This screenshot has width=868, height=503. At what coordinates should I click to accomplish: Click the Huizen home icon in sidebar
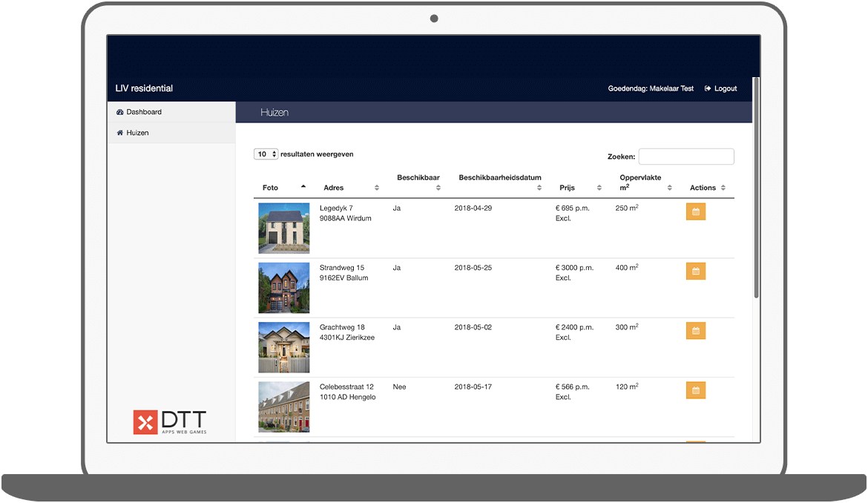(x=119, y=133)
